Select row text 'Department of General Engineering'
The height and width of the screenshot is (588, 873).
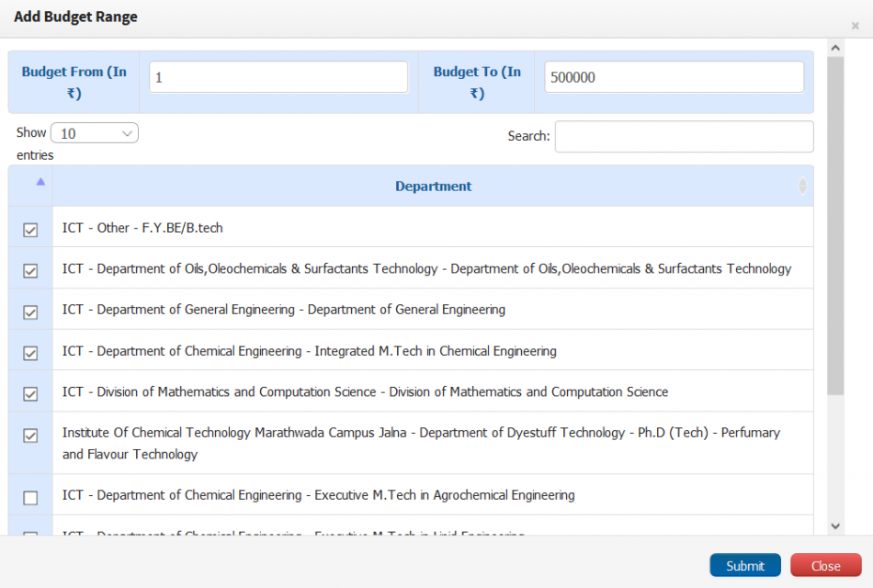284,310
